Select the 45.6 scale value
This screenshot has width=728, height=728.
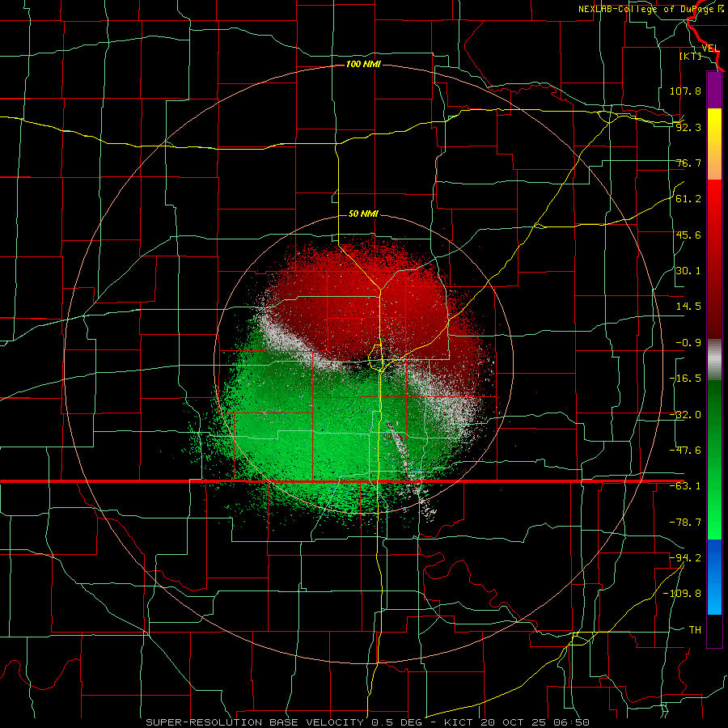(688, 235)
